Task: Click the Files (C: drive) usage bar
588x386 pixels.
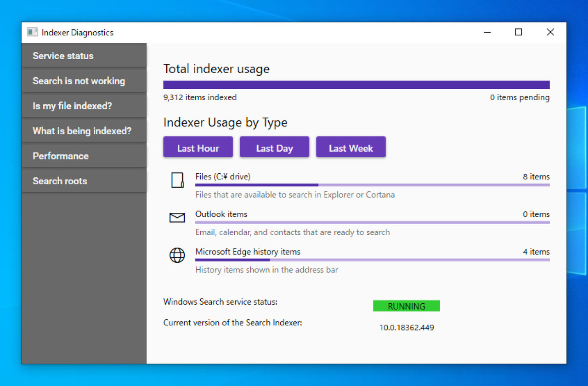Action: click(372, 185)
